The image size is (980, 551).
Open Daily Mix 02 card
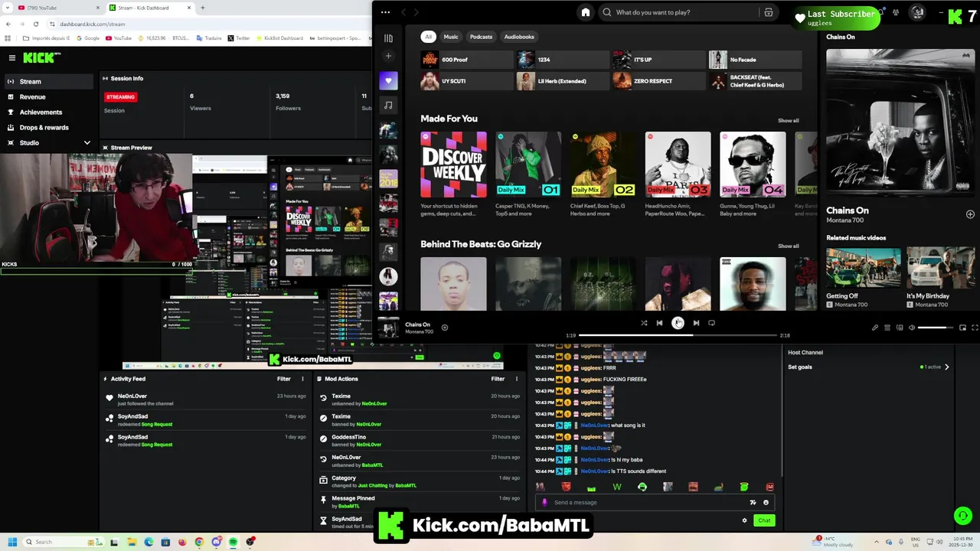(x=603, y=174)
